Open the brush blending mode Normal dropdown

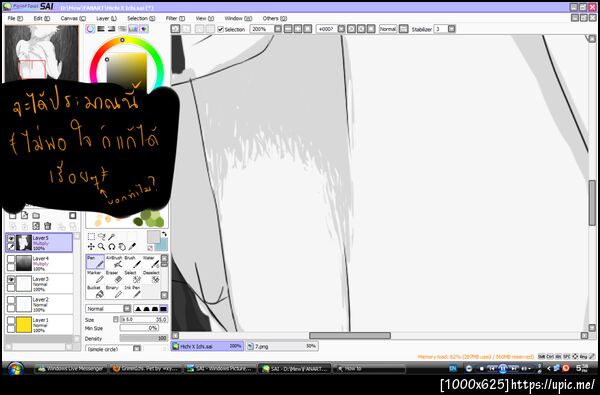point(127,308)
